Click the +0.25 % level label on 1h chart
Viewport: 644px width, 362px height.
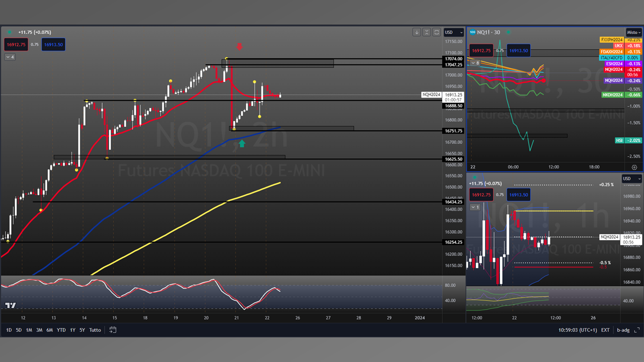(x=606, y=185)
